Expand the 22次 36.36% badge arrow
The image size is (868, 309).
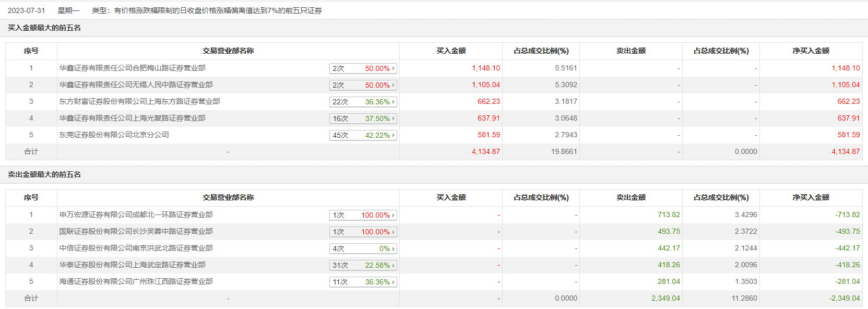[394, 102]
